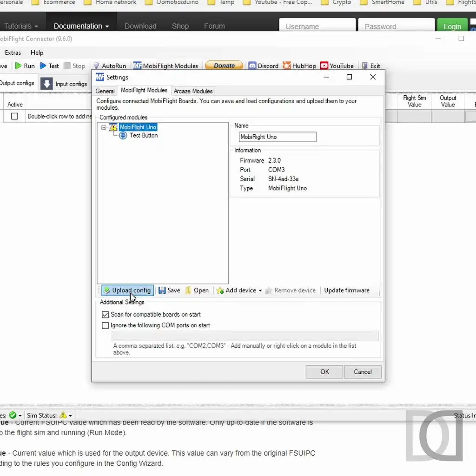Click the Test Button device icon

click(x=123, y=135)
